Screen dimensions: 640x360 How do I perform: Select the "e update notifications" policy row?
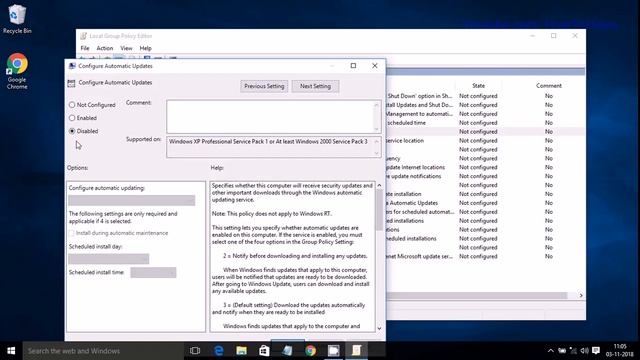click(x=485, y=176)
